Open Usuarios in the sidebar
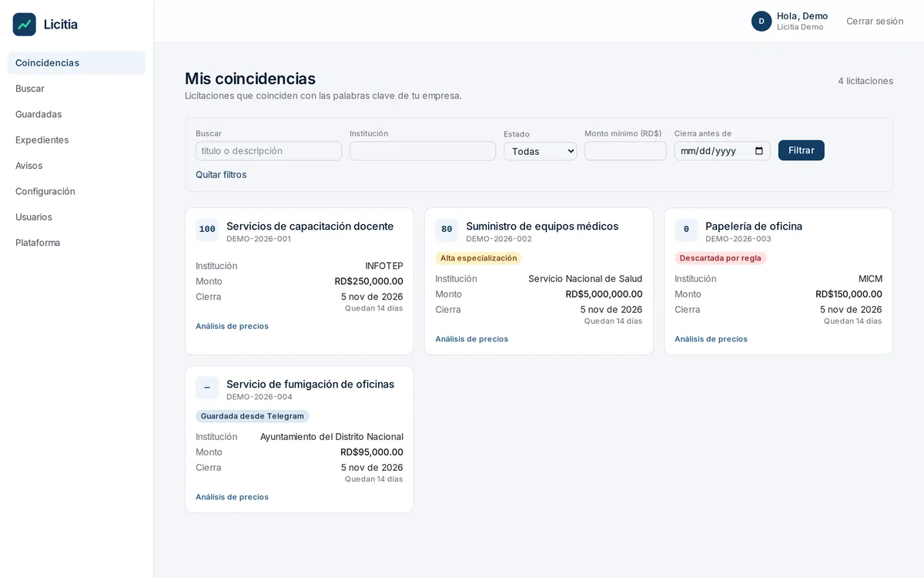This screenshot has width=924, height=578. tap(76, 217)
